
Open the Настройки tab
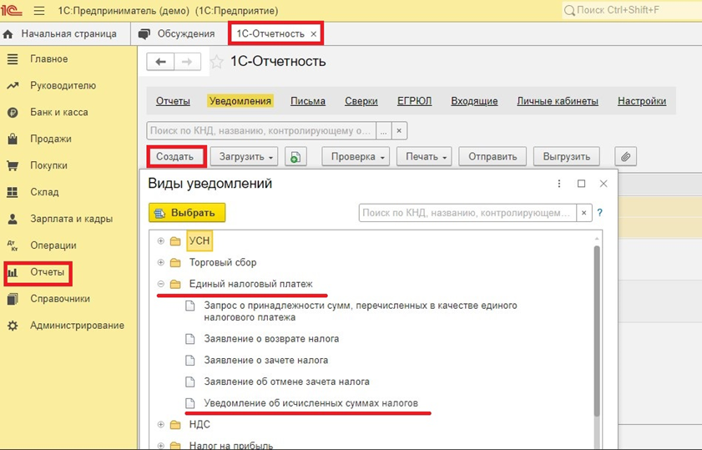(642, 101)
